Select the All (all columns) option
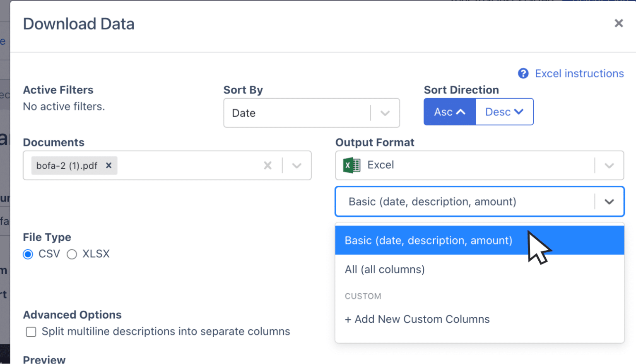 click(384, 269)
